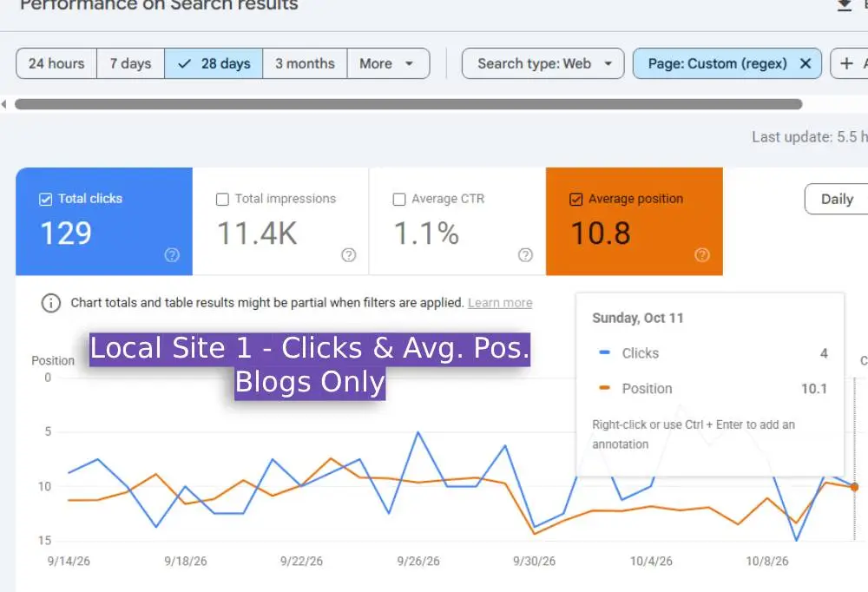Click the 129 total clicks value
Image resolution: width=868 pixels, height=592 pixels.
click(x=66, y=234)
